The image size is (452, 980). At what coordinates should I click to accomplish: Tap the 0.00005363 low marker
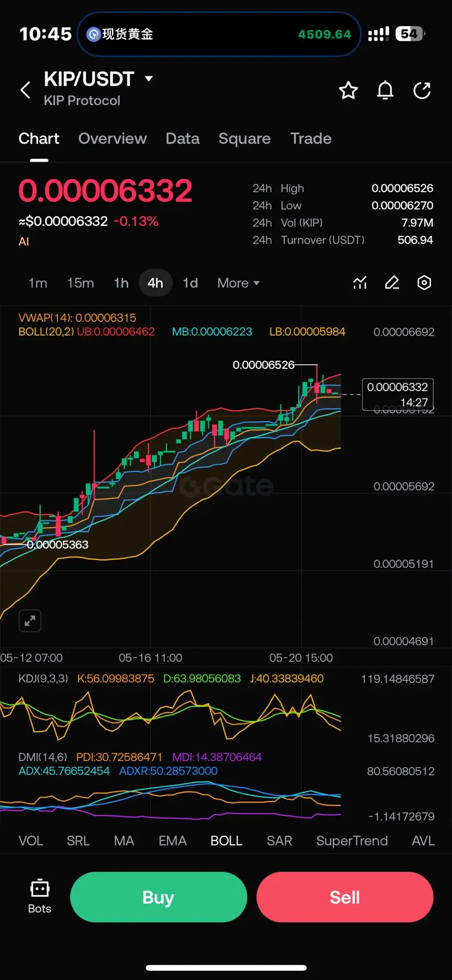pos(57,545)
